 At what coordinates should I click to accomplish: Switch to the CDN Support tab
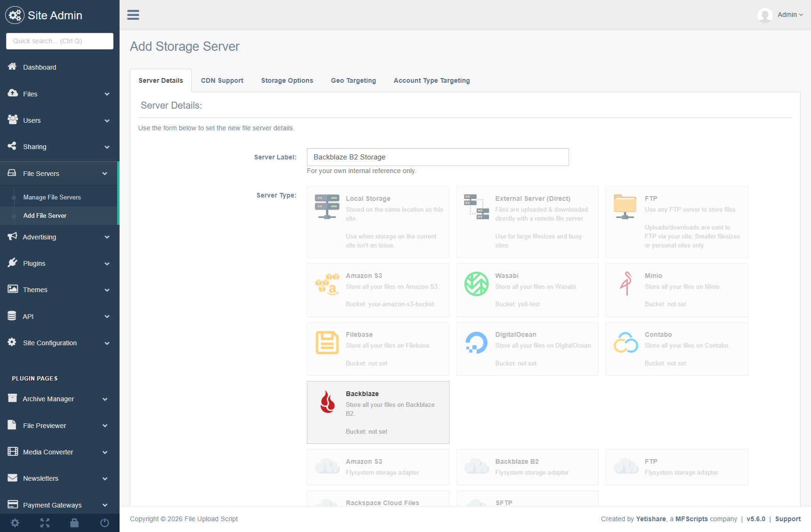point(222,80)
